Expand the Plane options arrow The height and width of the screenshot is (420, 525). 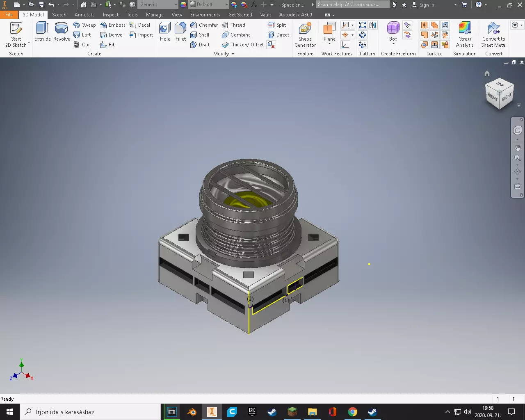coord(329,44)
